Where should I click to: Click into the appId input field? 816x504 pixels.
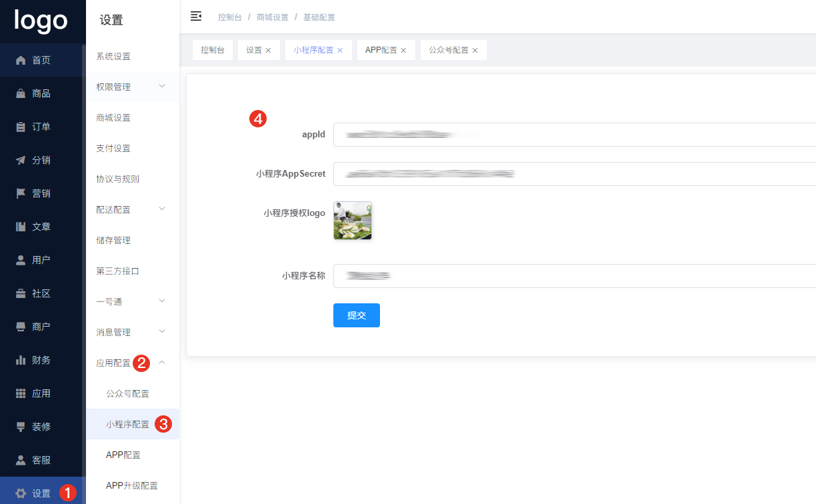[573, 135]
